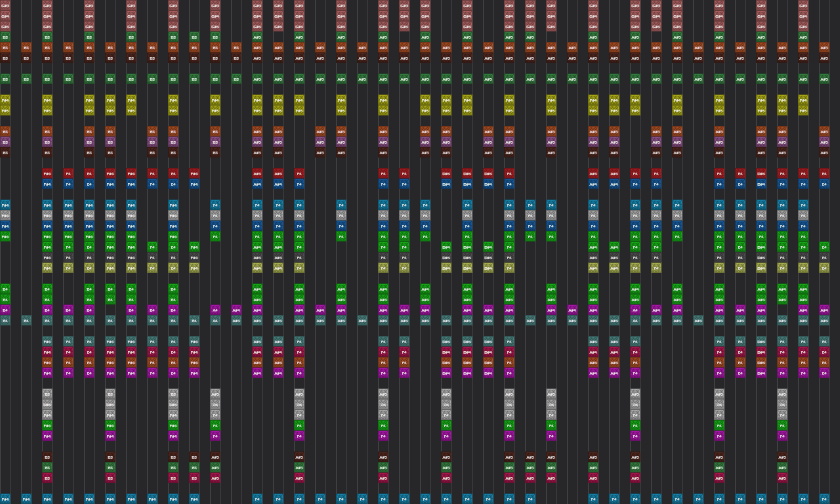Click the rightmost blue E4 note

click(824, 184)
